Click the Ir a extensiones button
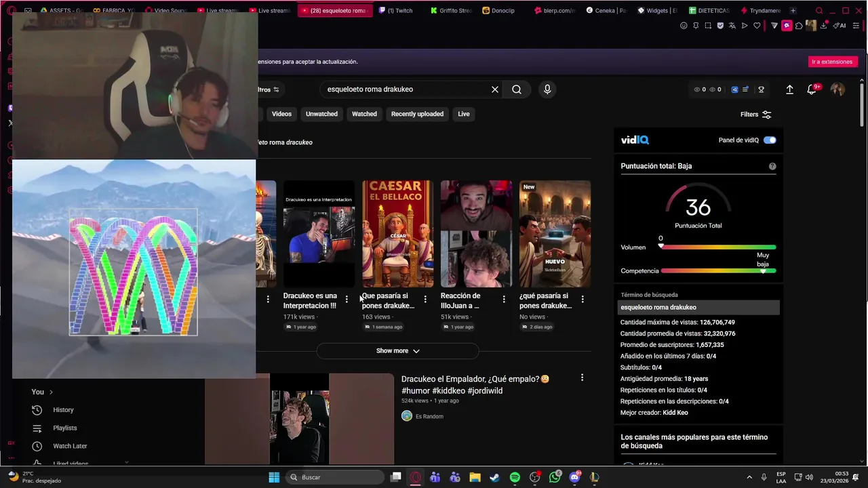Viewport: 868px width, 488px height. click(x=832, y=62)
